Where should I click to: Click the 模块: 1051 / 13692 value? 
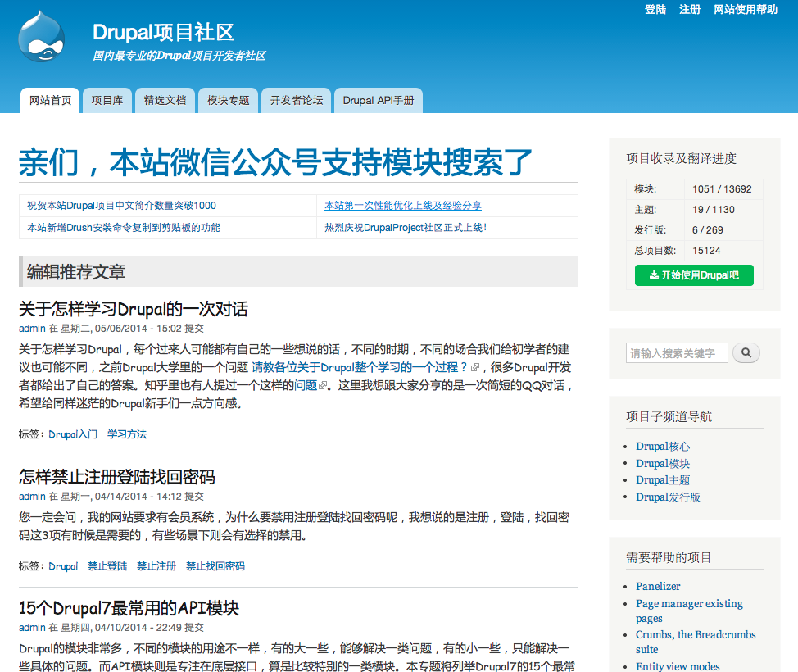click(722, 189)
